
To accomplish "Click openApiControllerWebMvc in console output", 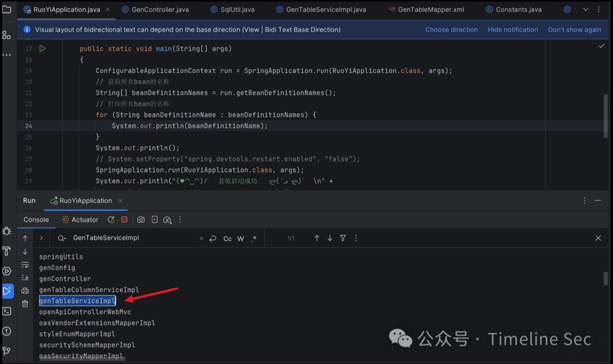I will pyautogui.click(x=85, y=312).
